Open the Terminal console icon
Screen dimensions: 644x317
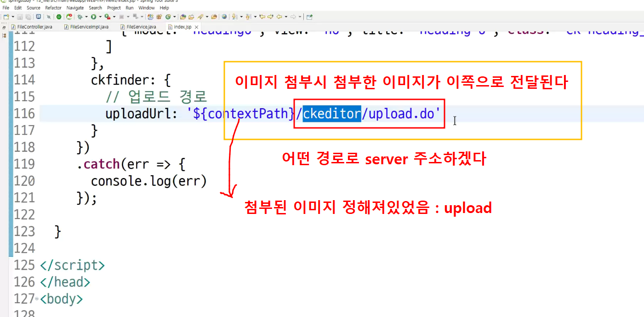pos(38,17)
